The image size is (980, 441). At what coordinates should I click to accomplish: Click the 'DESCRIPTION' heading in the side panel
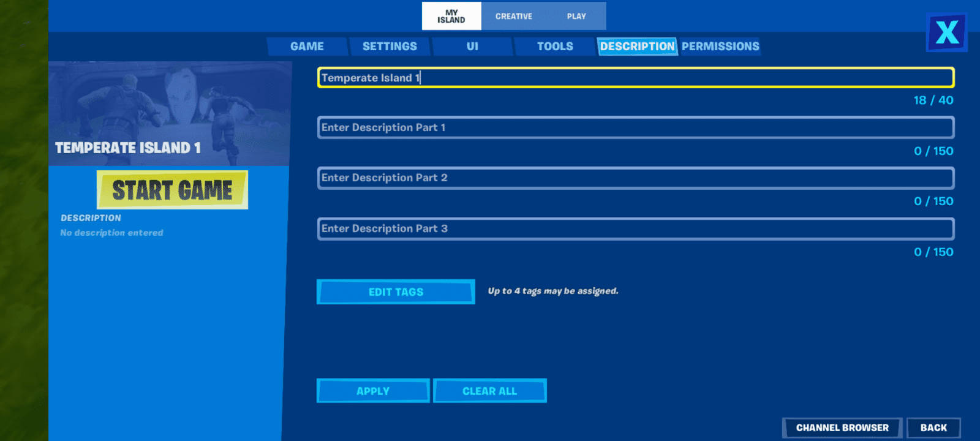click(91, 218)
